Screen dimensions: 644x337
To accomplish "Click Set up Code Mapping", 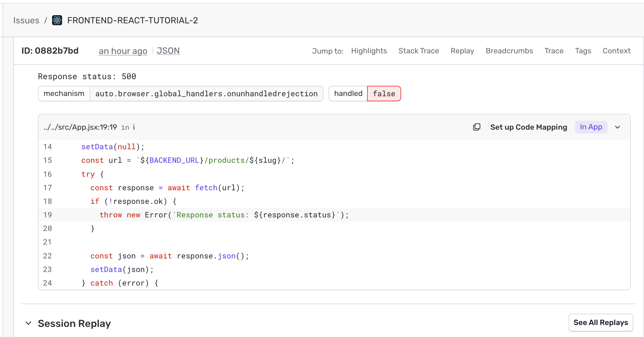I will (x=529, y=127).
